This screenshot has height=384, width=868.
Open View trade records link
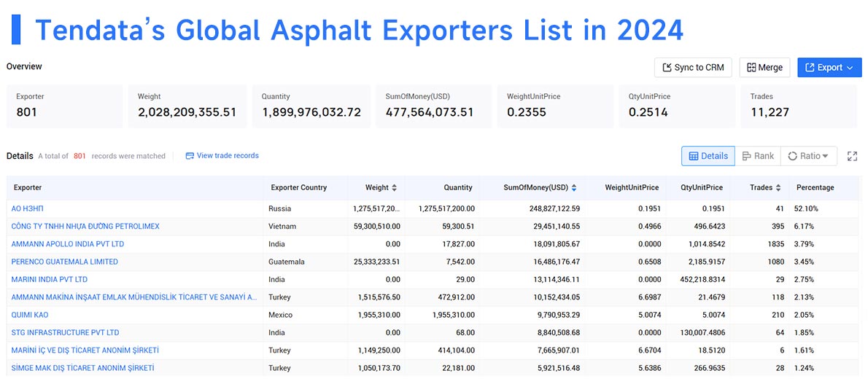point(222,155)
